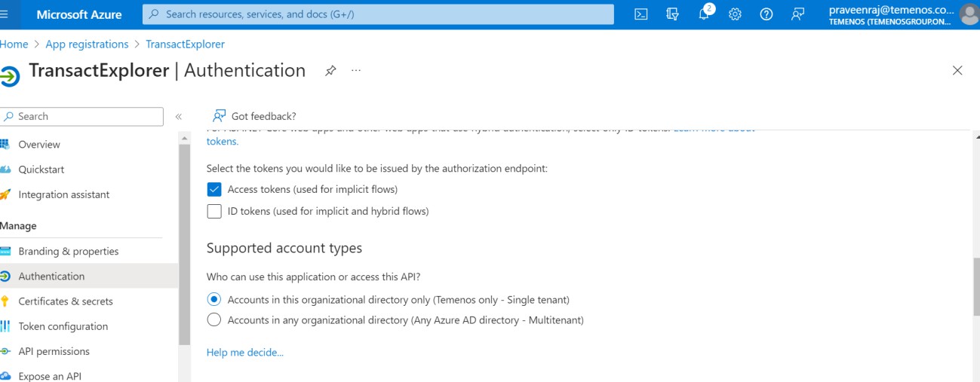Click the TransactExplorer app icon beside the title

click(10, 76)
